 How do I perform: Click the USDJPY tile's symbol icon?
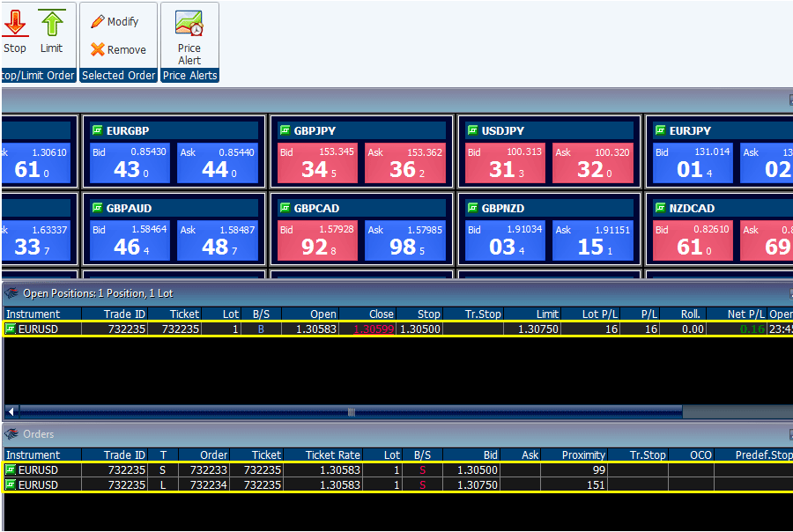tap(472, 130)
